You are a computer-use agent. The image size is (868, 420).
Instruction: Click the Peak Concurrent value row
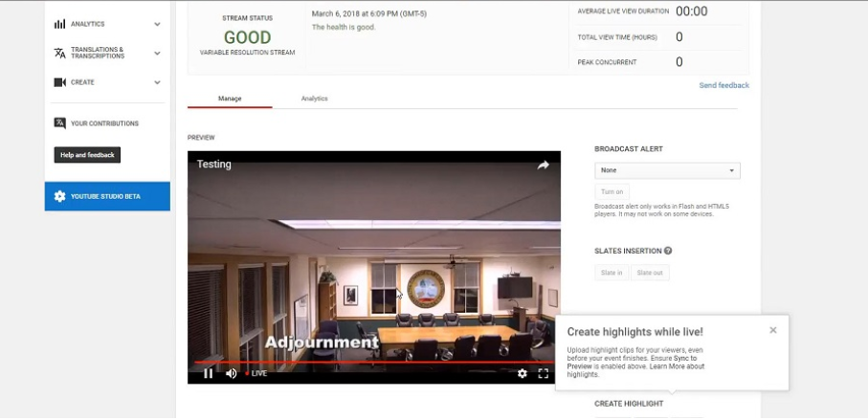click(x=658, y=62)
